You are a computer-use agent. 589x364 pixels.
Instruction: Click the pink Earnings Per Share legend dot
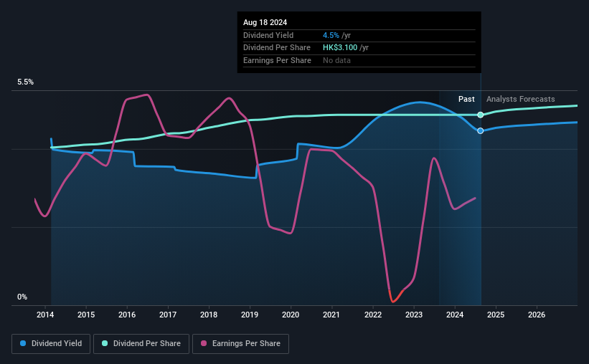pos(204,343)
